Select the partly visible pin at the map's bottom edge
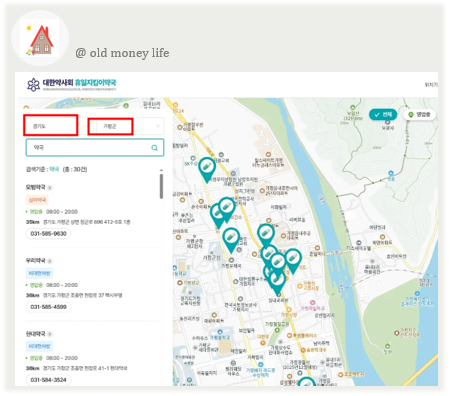 [x=307, y=382]
